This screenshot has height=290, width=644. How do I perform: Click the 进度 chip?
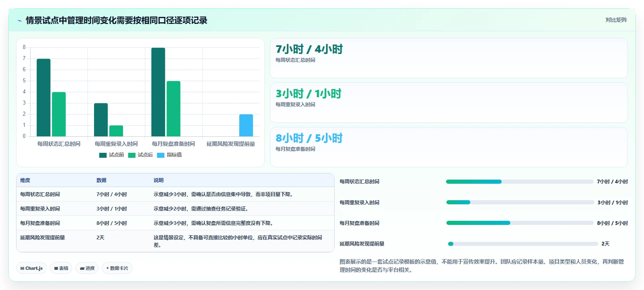coord(87,268)
